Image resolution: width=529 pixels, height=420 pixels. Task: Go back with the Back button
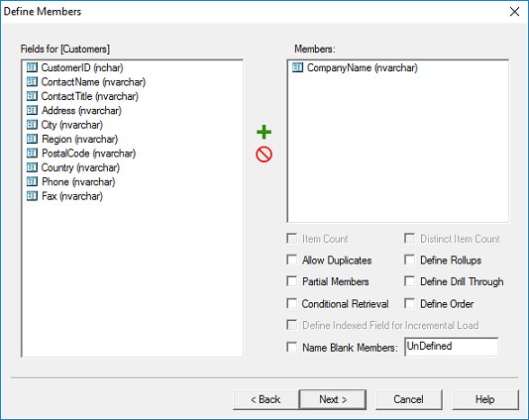(265, 399)
